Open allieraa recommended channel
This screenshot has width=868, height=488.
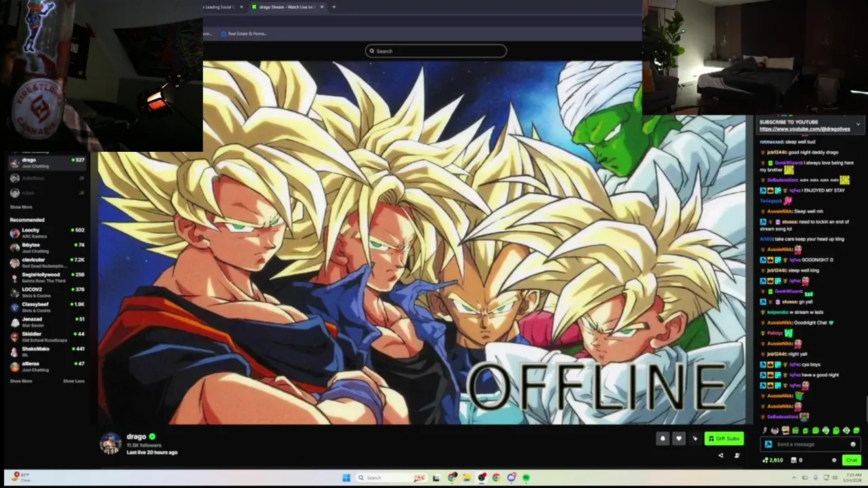pyautogui.click(x=47, y=366)
